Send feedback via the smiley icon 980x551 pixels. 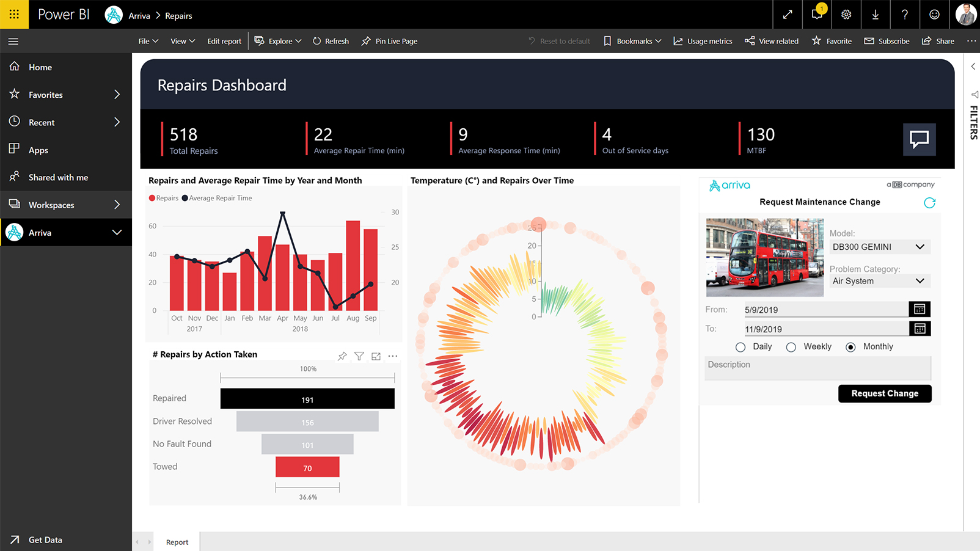pyautogui.click(x=934, y=14)
